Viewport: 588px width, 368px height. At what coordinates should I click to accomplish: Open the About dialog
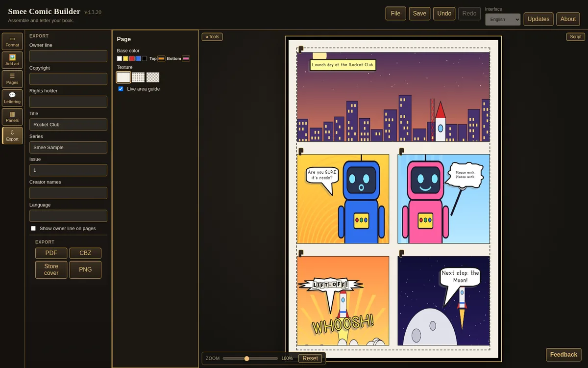pos(568,19)
